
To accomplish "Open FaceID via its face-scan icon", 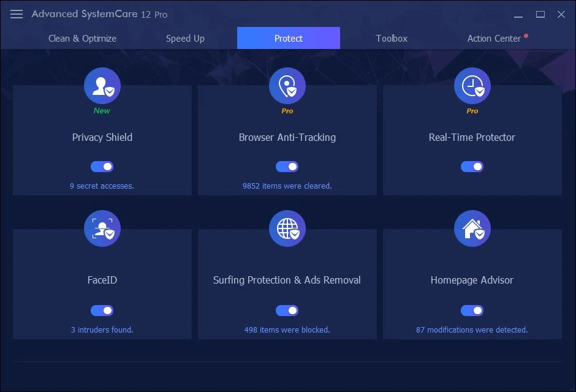I will [102, 228].
